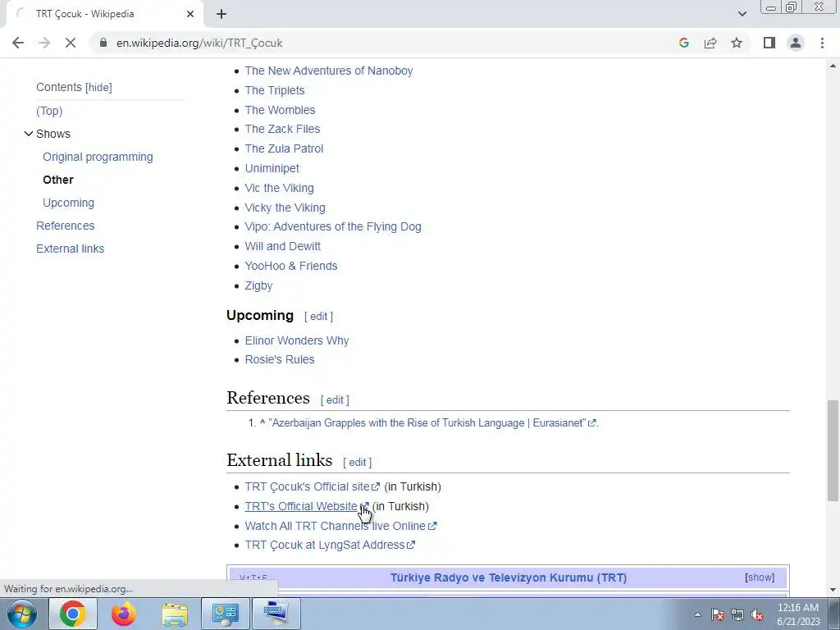Open the Chrome profile avatar

pos(796,43)
